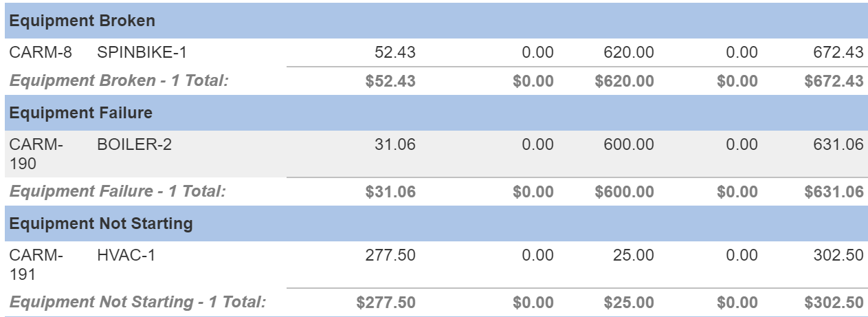
Task: Click the Equipment Not Starting group header
Action: (x=436, y=223)
